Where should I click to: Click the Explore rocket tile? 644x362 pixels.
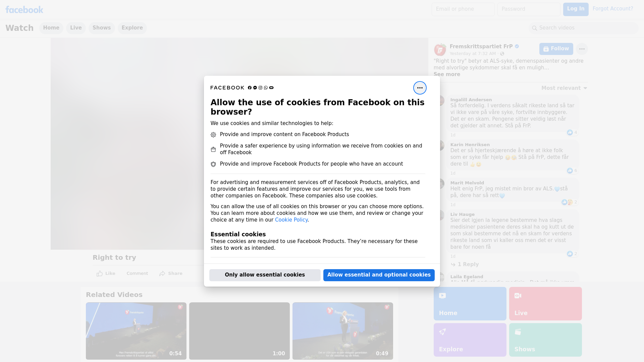coord(470,340)
